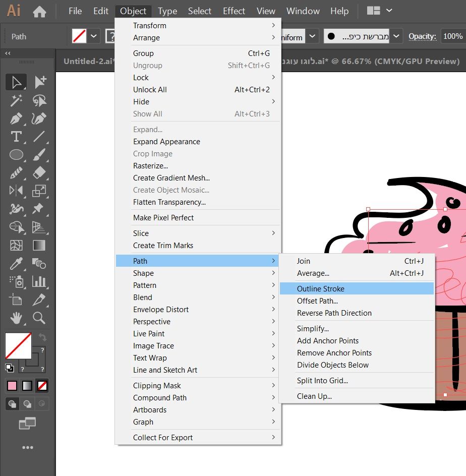The width and height of the screenshot is (466, 476).
Task: Select the Magic Wand tool
Action: (x=16, y=100)
